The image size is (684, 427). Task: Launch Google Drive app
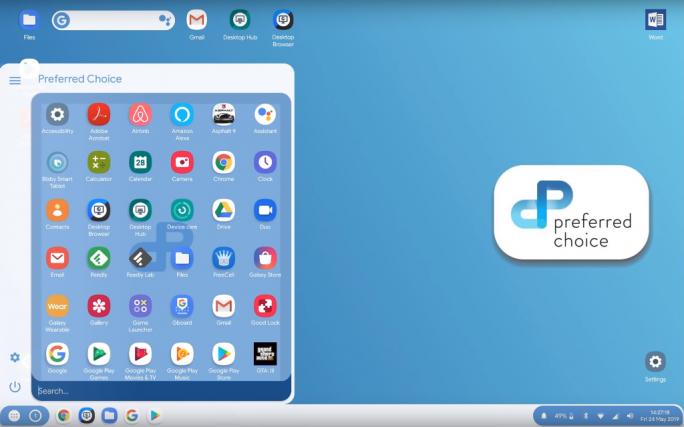(x=224, y=210)
